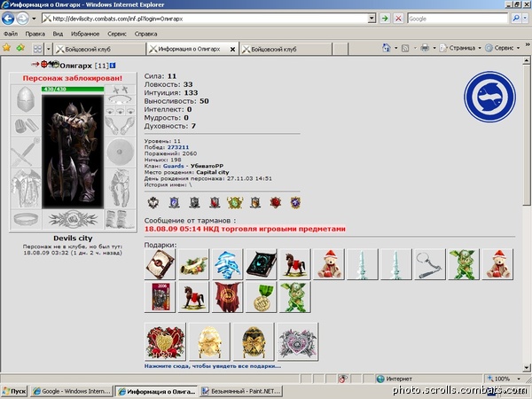Switch to Paint.NET taskbar window
The height and width of the screenshot is (399, 532).
click(x=241, y=391)
